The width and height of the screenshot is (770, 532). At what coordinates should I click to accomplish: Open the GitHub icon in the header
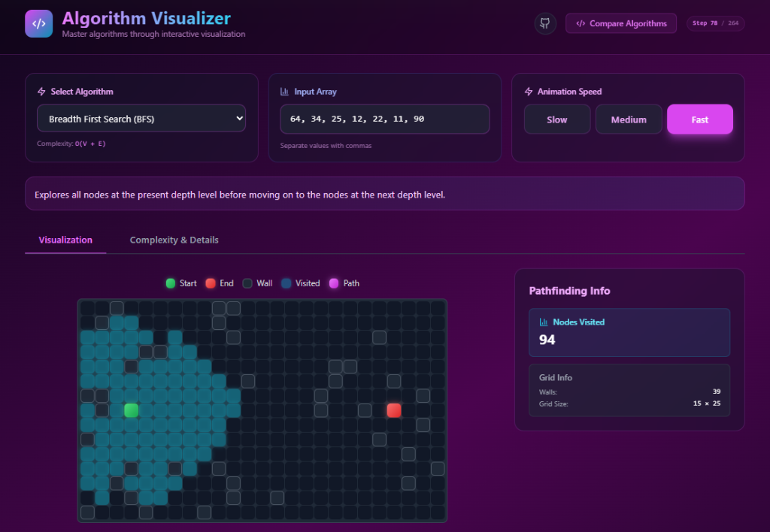[x=544, y=23]
